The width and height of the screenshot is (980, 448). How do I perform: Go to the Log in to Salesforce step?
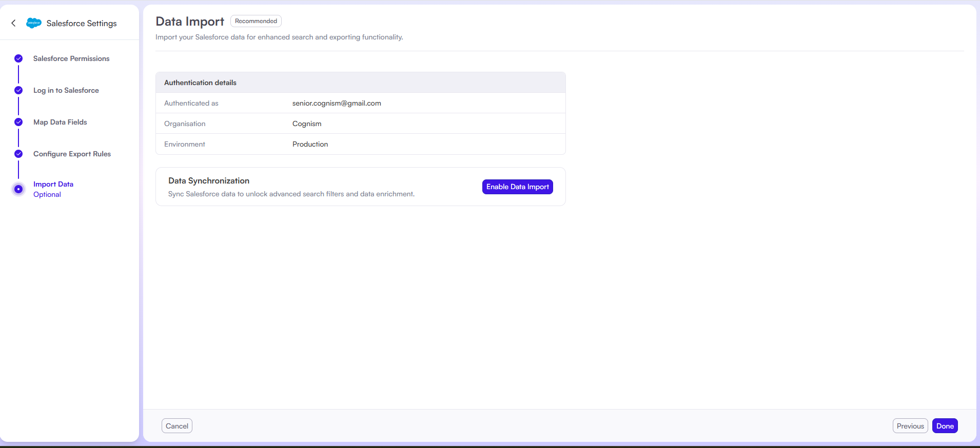[x=66, y=90]
